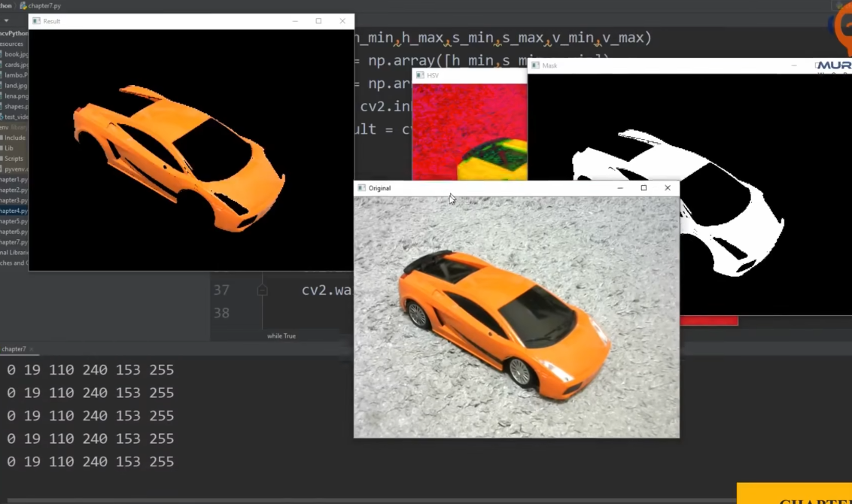Viewport: 852px width, 504px height.
Task: Open chapter6.py from the project tree
Action: coord(14,232)
